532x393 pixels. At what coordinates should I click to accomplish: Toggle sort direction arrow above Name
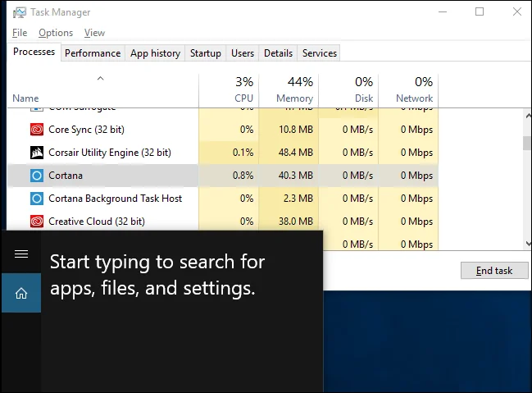click(100, 79)
